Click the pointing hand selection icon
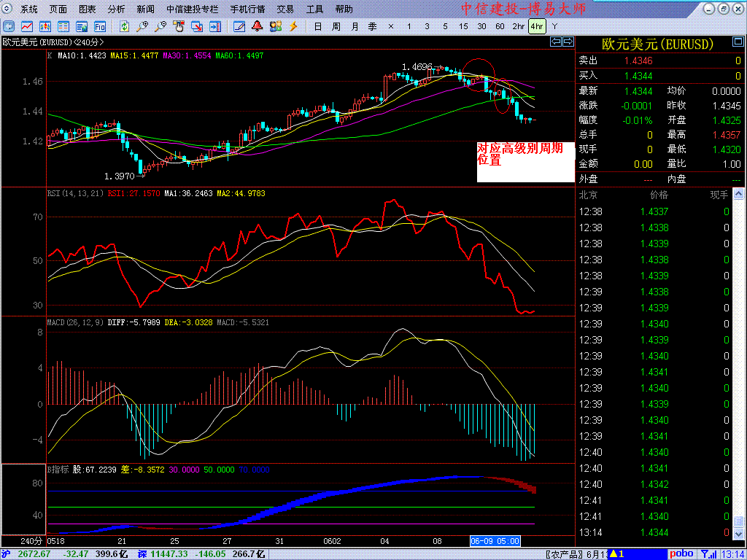 [179, 26]
